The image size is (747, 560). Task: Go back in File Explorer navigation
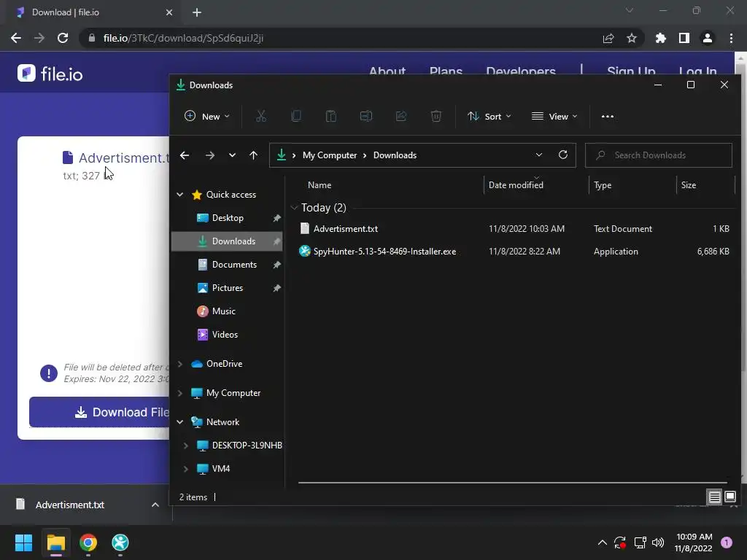(185, 155)
